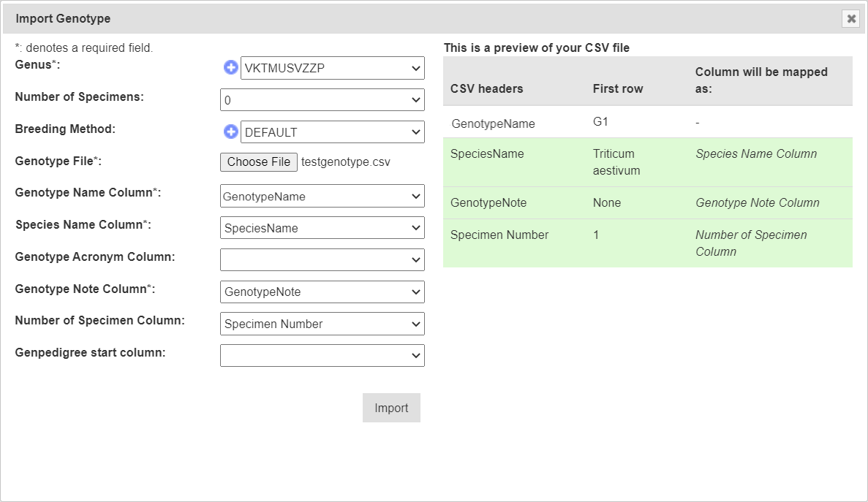This screenshot has height=502, width=868.
Task: Click the testgenotype.csv file name text
Action: [345, 162]
